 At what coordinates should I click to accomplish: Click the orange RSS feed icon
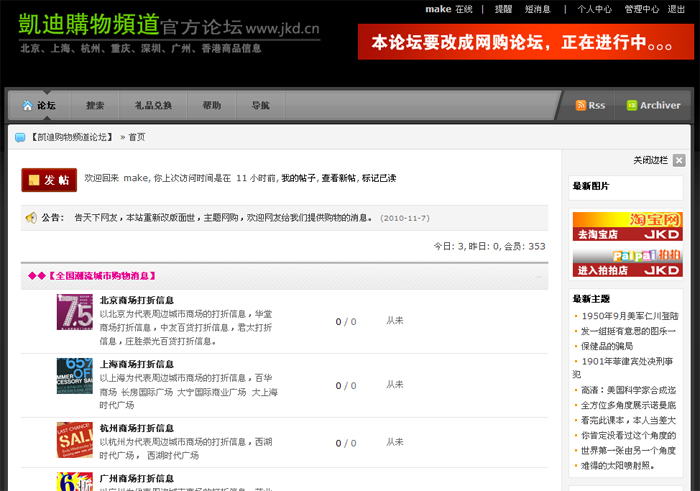click(580, 105)
